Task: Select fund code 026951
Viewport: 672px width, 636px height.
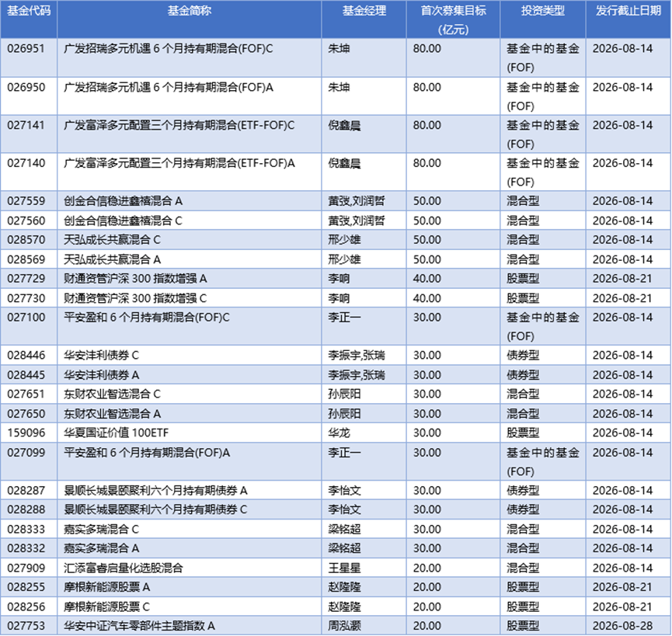Action: point(26,49)
